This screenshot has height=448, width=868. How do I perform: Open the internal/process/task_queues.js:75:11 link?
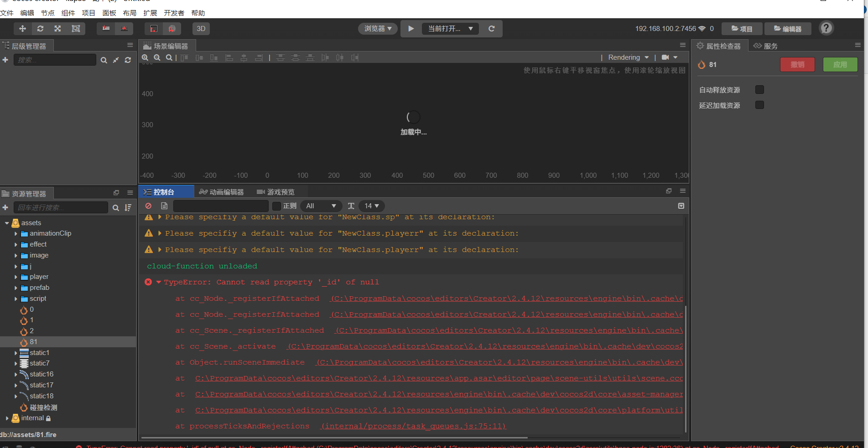point(413,426)
